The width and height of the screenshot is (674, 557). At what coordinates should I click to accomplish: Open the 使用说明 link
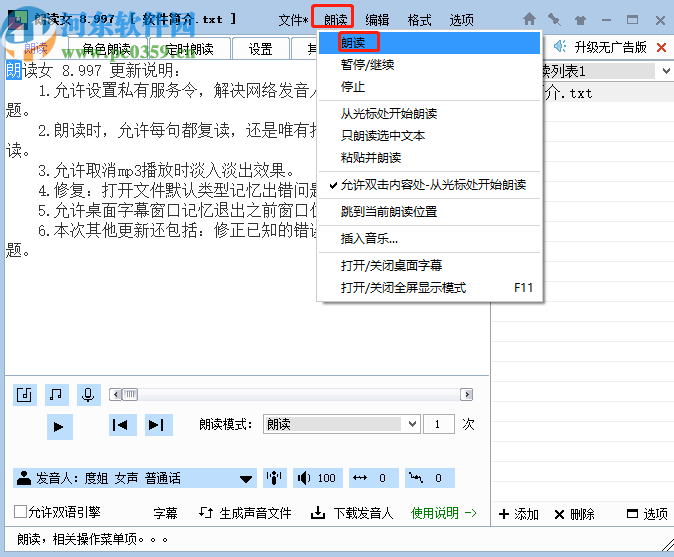click(444, 513)
